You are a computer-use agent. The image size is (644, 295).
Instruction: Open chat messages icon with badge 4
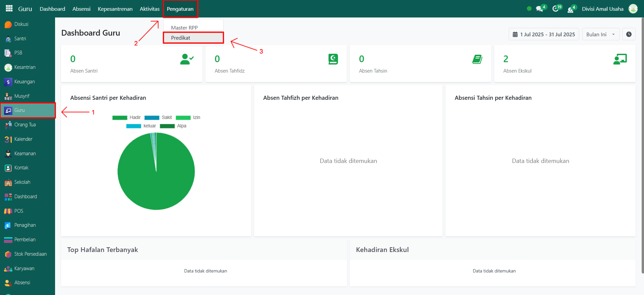coord(540,9)
